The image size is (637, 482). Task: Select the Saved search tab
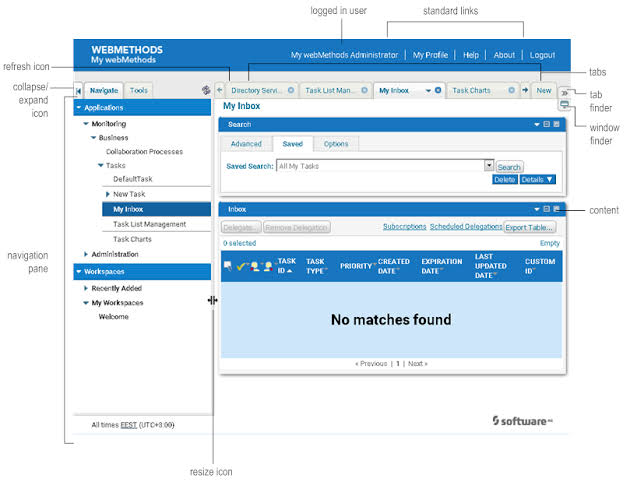click(x=292, y=144)
